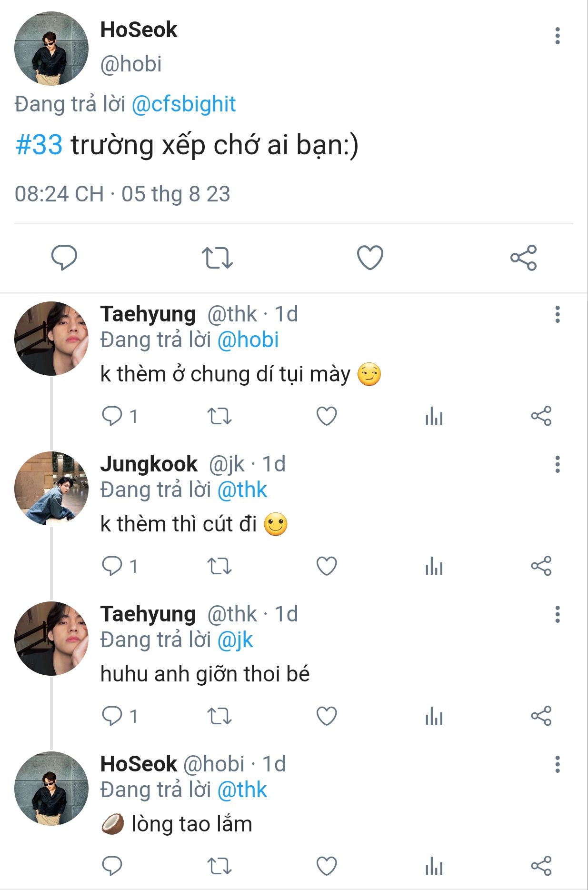Image resolution: width=588 pixels, height=890 pixels.
Task: Retweet HoSeok's main #33 tweet
Action: click(217, 258)
